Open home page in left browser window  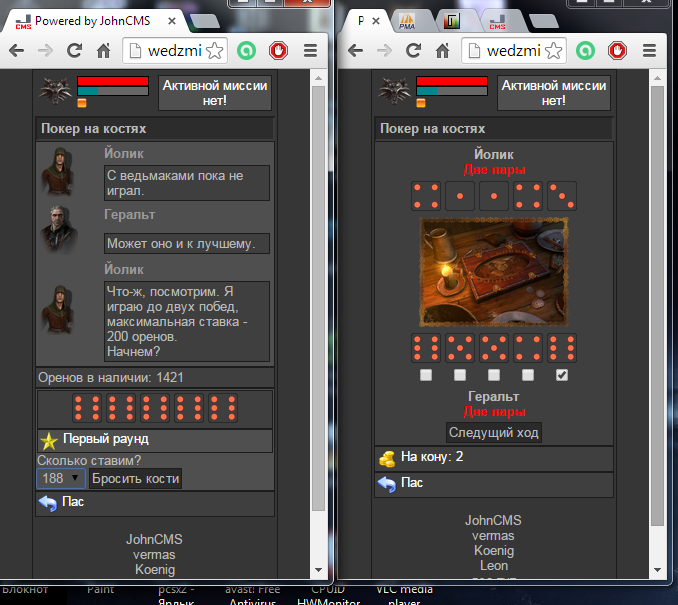[x=103, y=51]
